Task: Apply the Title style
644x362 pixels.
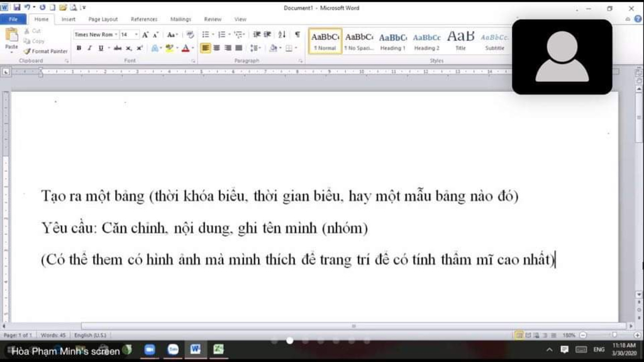Action: click(x=460, y=41)
